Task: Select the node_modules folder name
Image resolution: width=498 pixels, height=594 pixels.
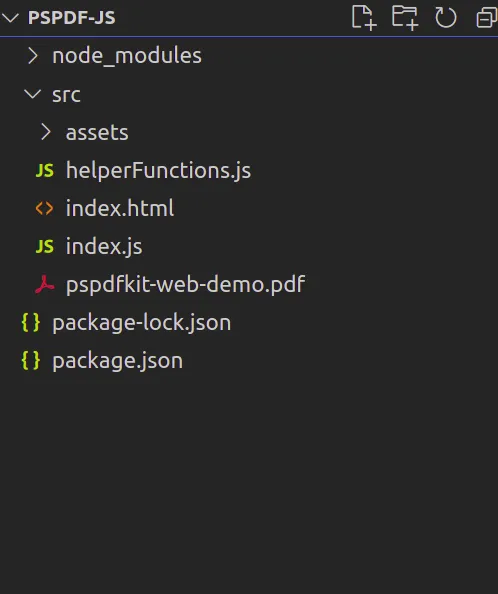Action: pyautogui.click(x=127, y=56)
